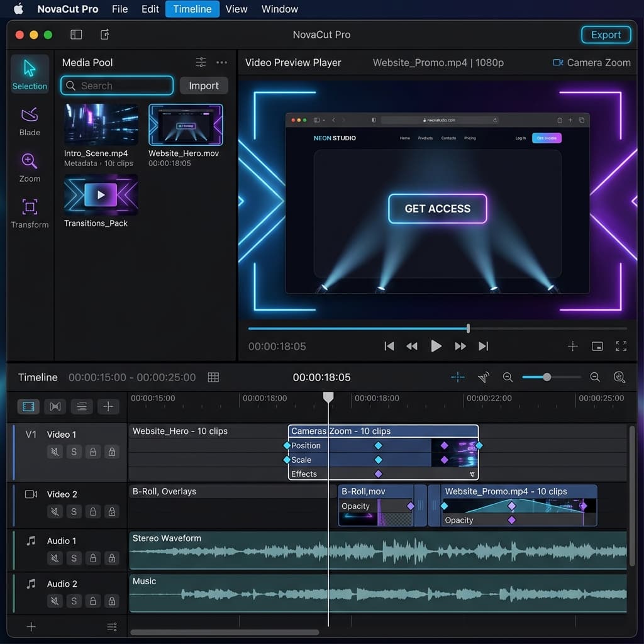Click the Stereo Waveform audio clip label
This screenshot has height=644, width=644.
(x=167, y=538)
